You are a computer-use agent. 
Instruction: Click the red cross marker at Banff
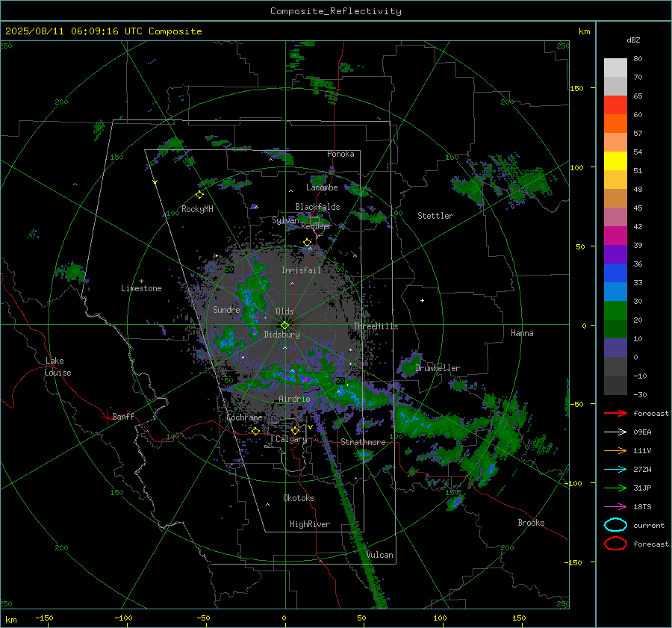pyautogui.click(x=106, y=417)
